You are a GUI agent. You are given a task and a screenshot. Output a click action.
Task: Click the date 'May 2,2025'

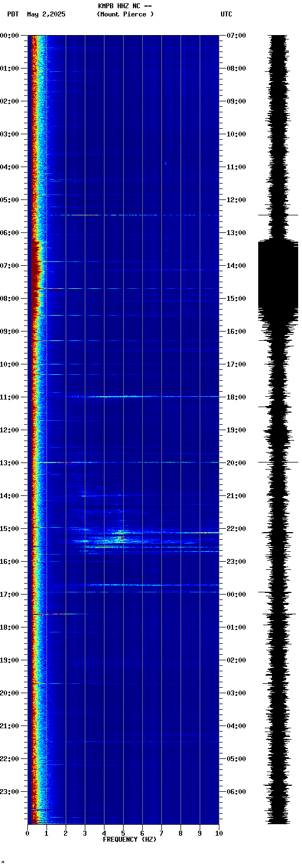(x=46, y=14)
